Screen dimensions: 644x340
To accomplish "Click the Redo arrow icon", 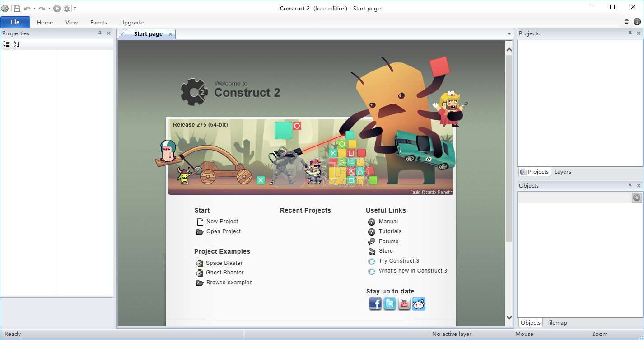I will click(x=42, y=9).
